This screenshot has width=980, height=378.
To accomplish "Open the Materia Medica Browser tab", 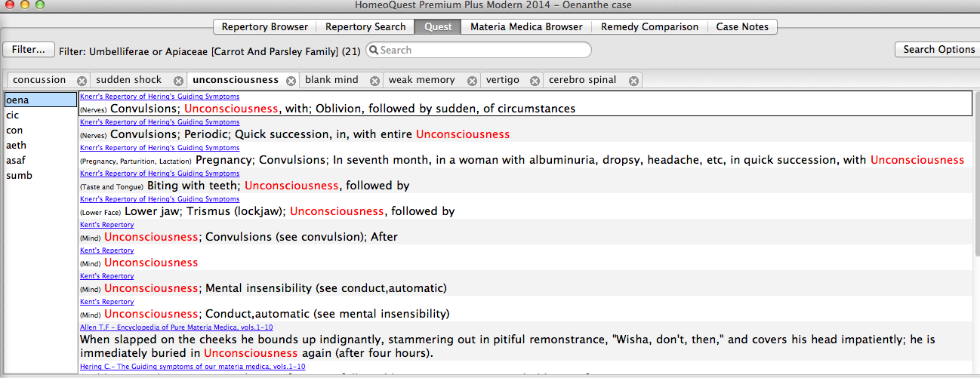I will 526,26.
